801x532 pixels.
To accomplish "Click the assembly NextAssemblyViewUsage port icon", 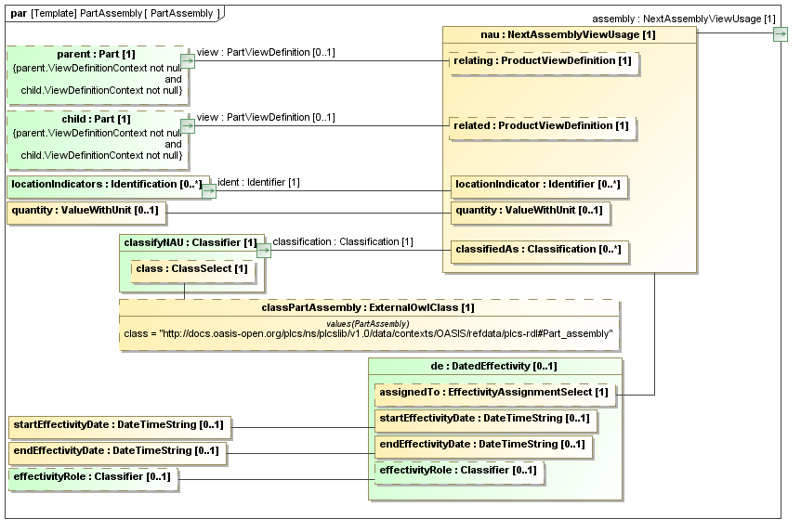I will (x=780, y=34).
